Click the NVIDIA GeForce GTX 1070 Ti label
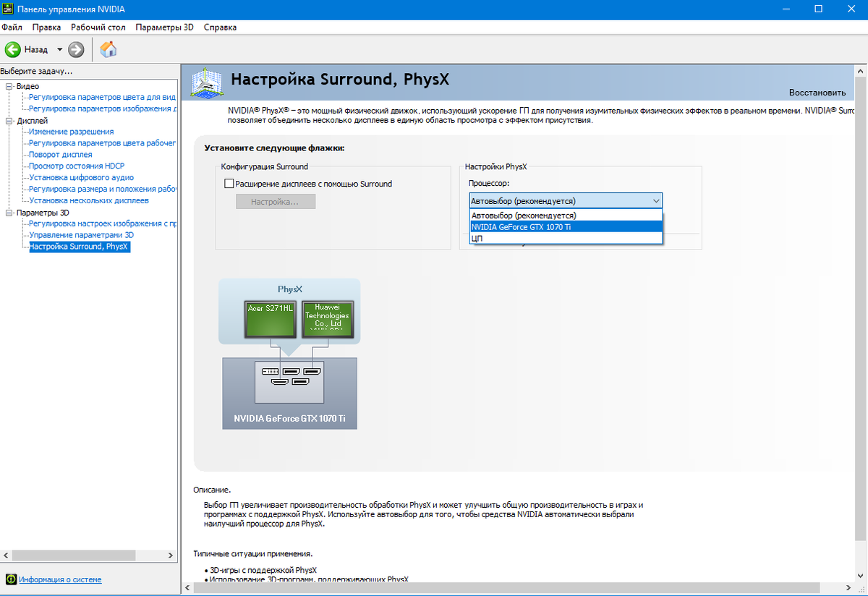The image size is (868, 596). [289, 419]
